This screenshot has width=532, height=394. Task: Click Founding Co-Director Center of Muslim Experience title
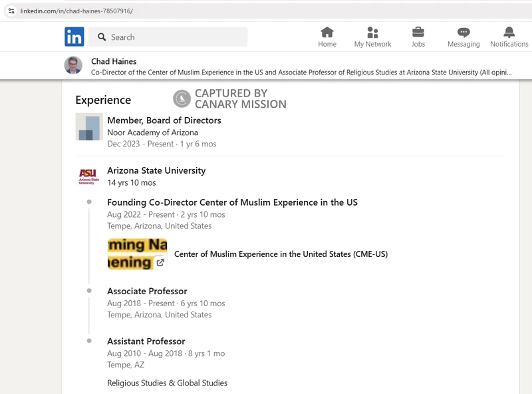(232, 202)
